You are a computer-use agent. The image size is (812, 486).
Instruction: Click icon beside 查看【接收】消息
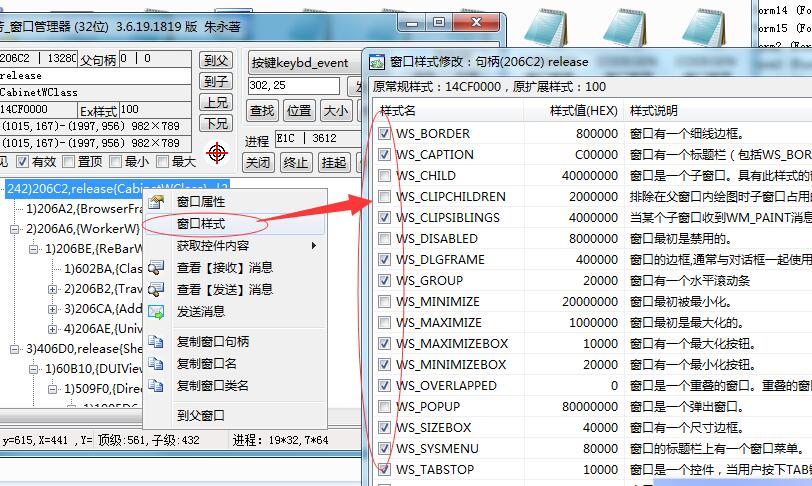coord(156,268)
